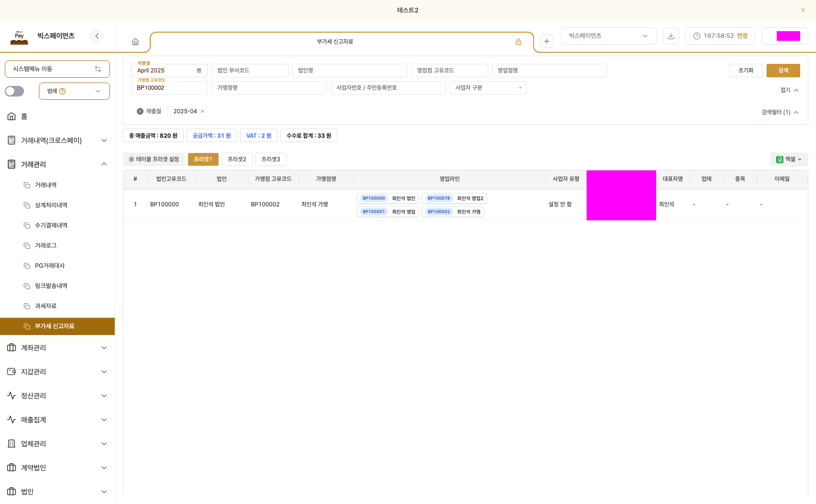Collapse the sidebar with the back arrow

[97, 36]
